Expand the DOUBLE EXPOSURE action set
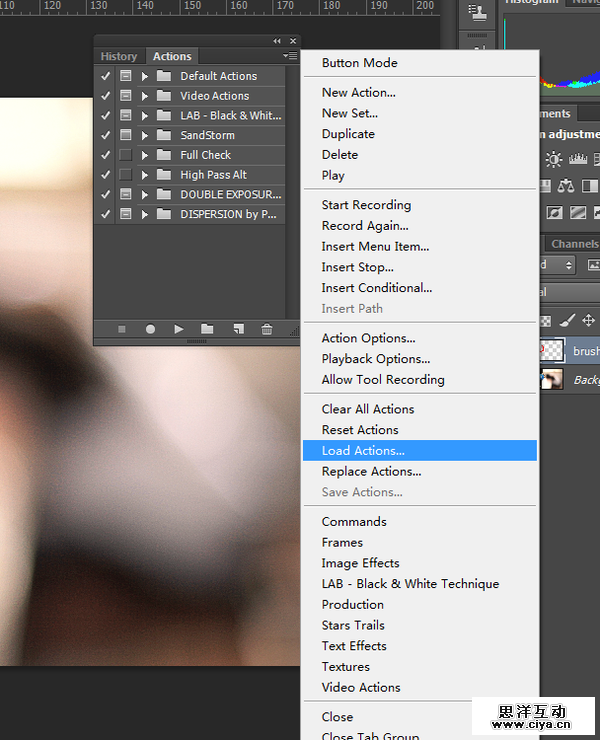Image resolution: width=600 pixels, height=740 pixels. (x=145, y=195)
